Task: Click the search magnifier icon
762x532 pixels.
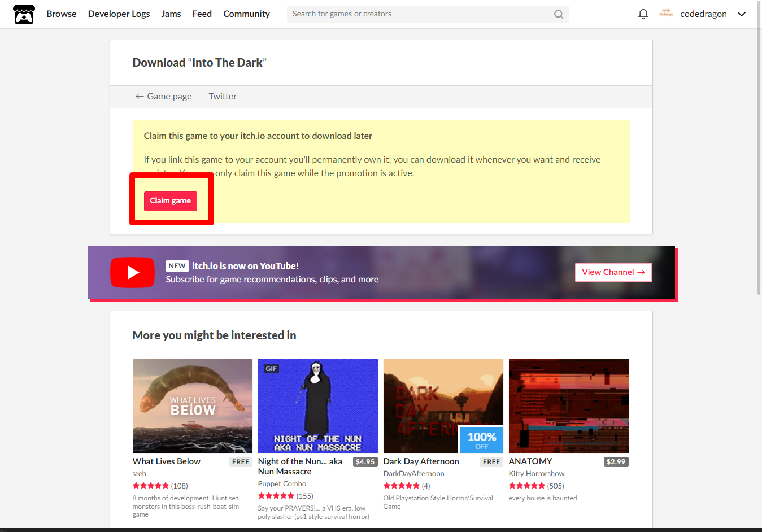Action: 558,14
